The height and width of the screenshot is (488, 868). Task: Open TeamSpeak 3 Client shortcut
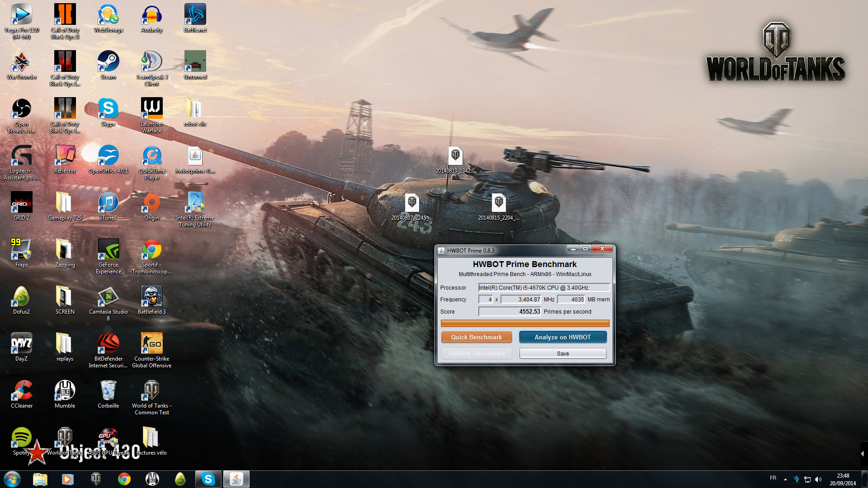(152, 68)
